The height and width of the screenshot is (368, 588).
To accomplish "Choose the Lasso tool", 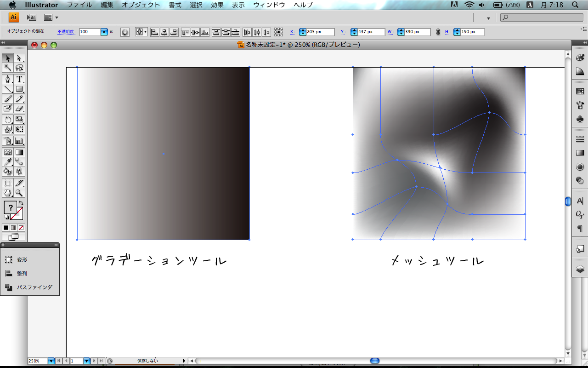I will (19, 68).
